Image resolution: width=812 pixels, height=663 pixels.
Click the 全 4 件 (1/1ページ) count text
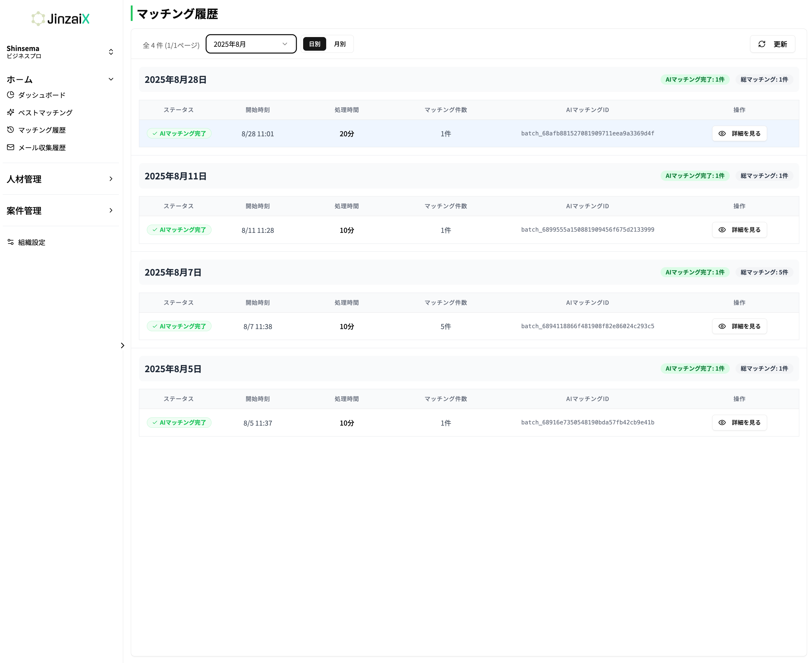tap(171, 46)
